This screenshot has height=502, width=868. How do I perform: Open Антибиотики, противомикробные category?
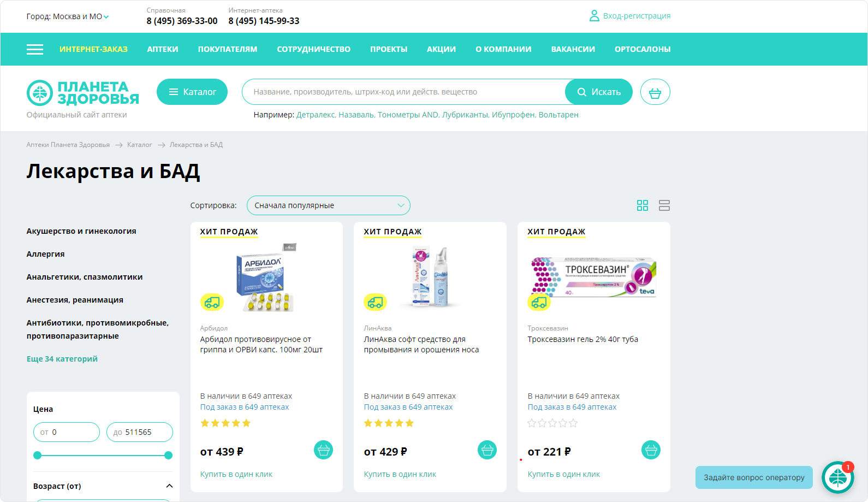click(x=98, y=329)
